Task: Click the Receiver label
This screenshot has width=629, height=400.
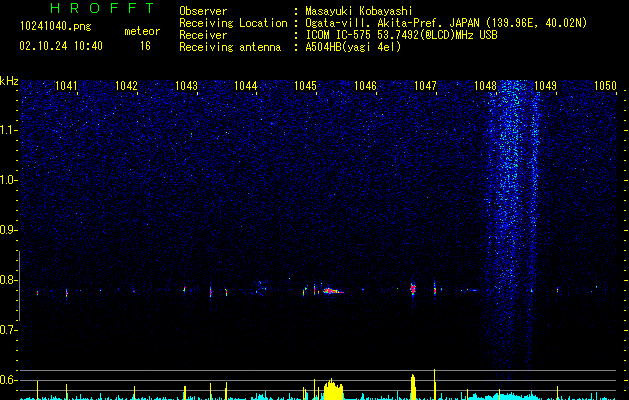Action: (203, 35)
